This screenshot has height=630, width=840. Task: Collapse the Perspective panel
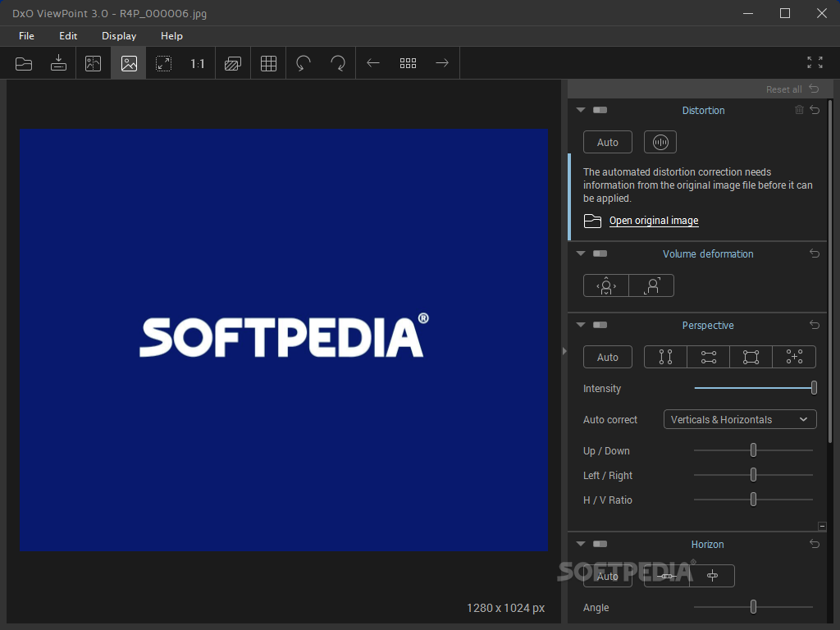tap(581, 325)
